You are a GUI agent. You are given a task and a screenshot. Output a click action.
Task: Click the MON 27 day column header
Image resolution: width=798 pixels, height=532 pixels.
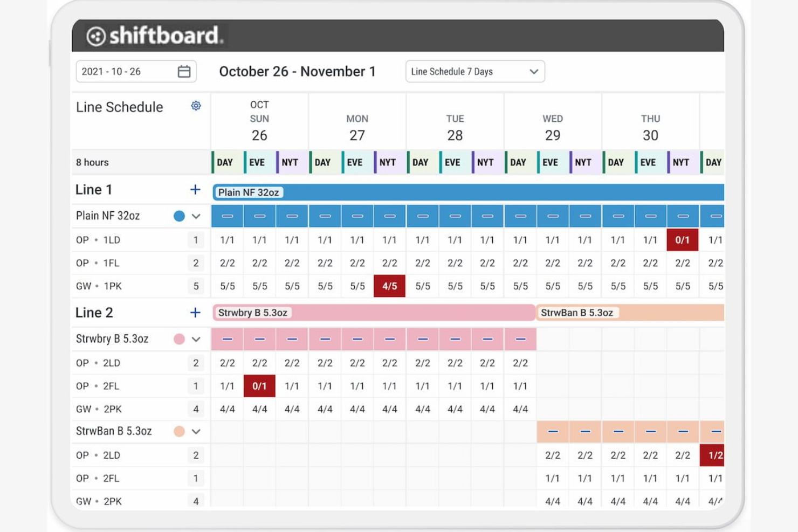point(357,121)
